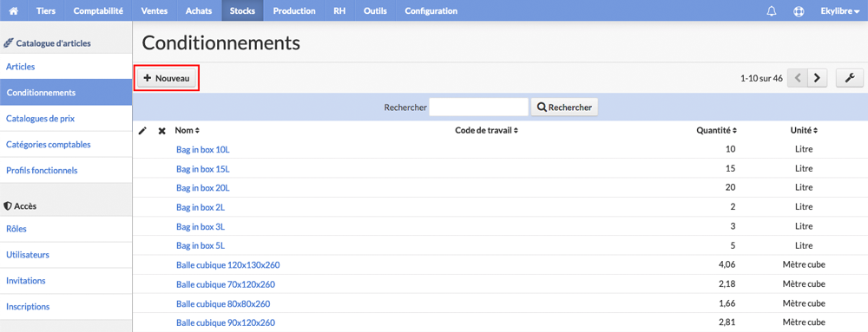
Task: Open Balle cubique 80x80x260
Action: [223, 303]
